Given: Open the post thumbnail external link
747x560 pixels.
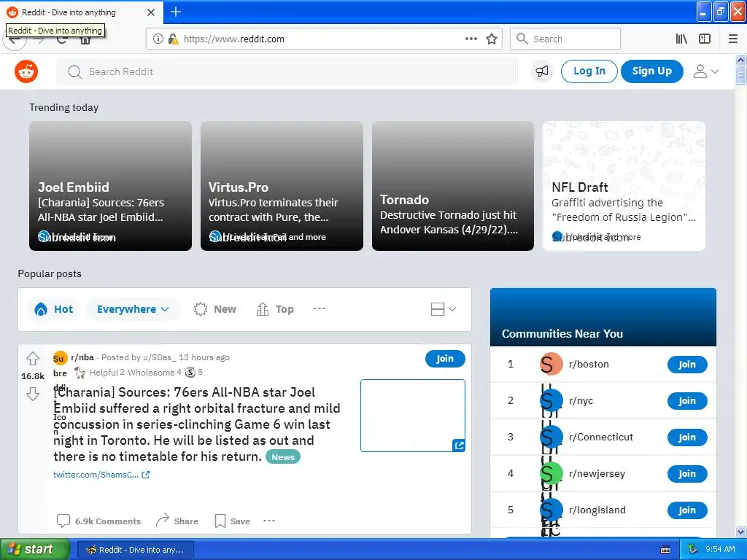Looking at the screenshot, I should (x=413, y=416).
